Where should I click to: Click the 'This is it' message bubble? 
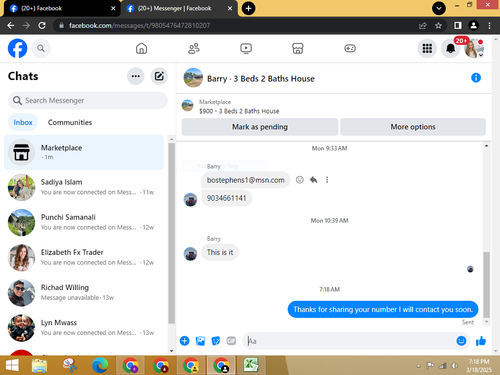click(x=220, y=252)
